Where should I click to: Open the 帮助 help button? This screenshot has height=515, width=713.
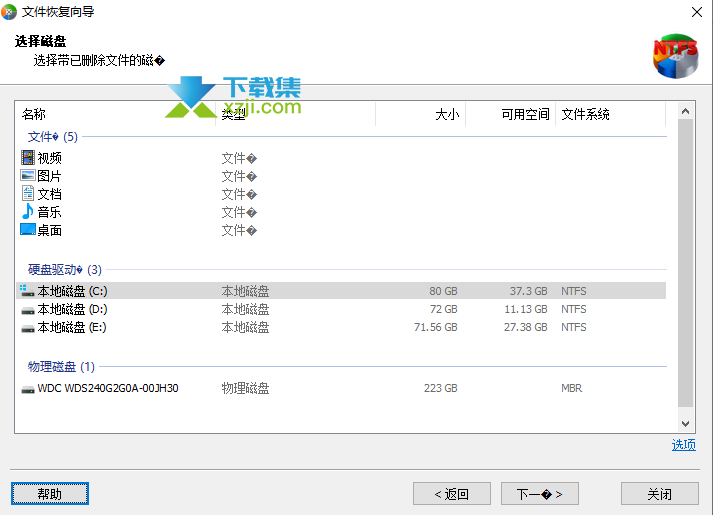tap(50, 494)
